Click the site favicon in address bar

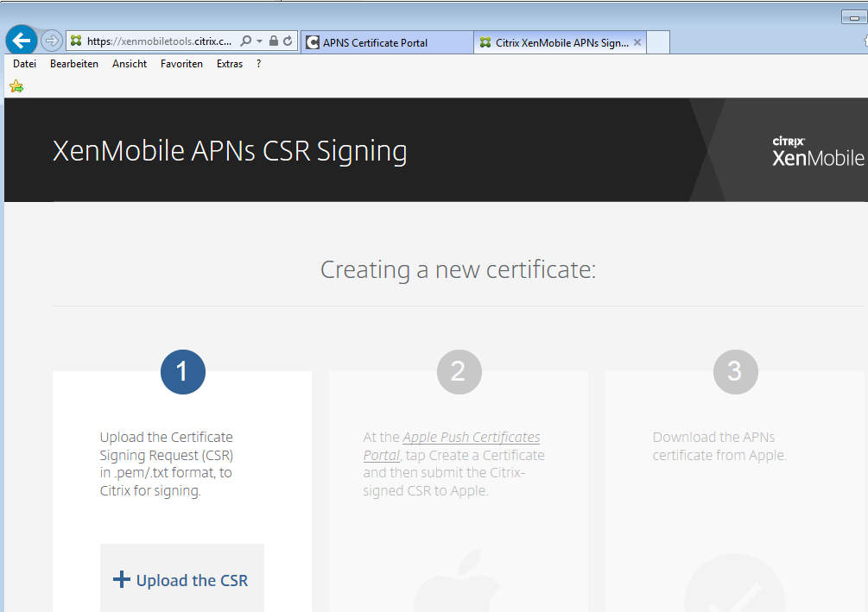(x=76, y=41)
